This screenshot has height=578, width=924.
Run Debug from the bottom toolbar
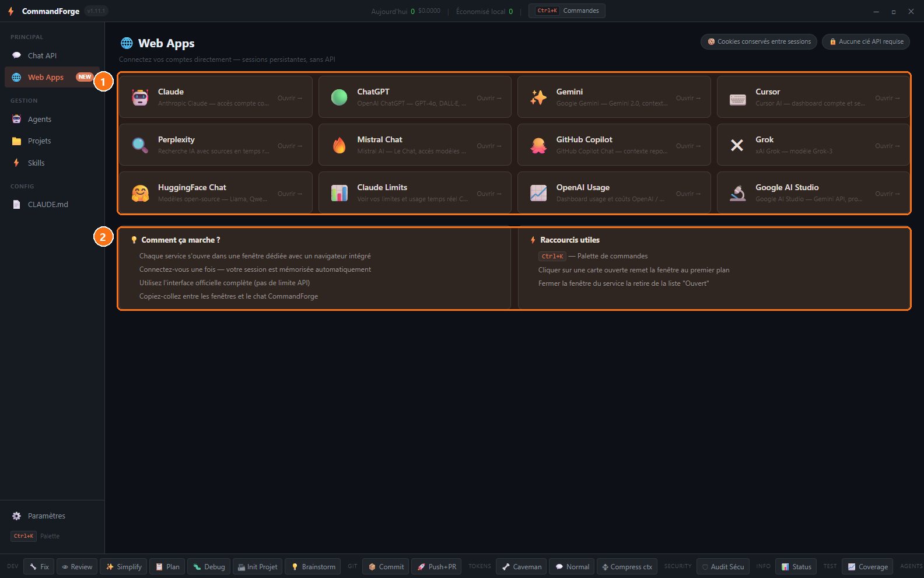point(209,567)
